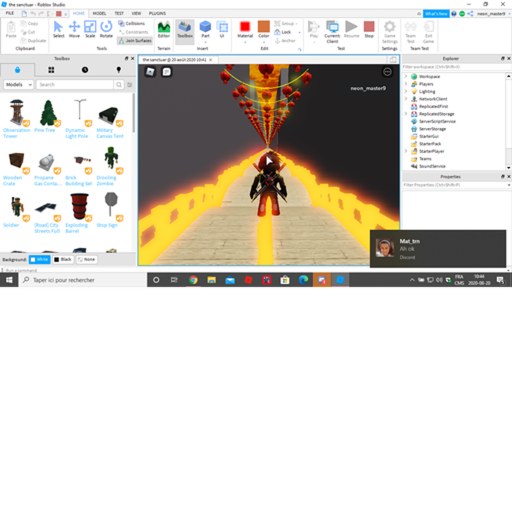This screenshot has width=512, height=512.
Task: Expand the Workspace tree node
Action: (406, 76)
